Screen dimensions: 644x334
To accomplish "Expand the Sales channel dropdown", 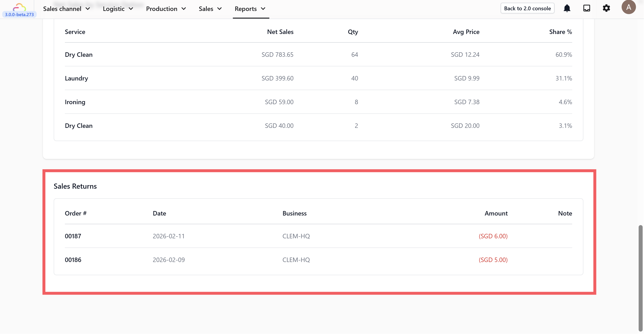I will (x=66, y=9).
